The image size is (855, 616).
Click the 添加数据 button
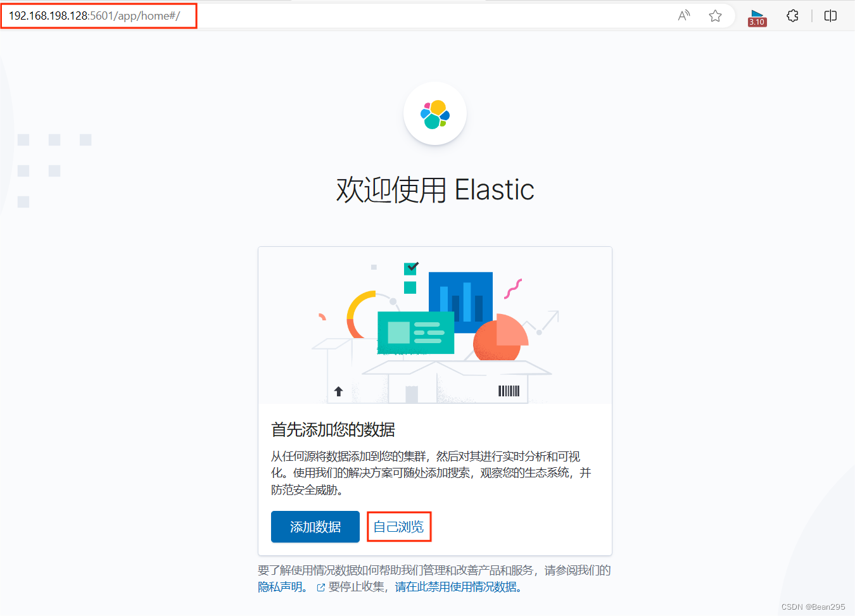pos(315,527)
